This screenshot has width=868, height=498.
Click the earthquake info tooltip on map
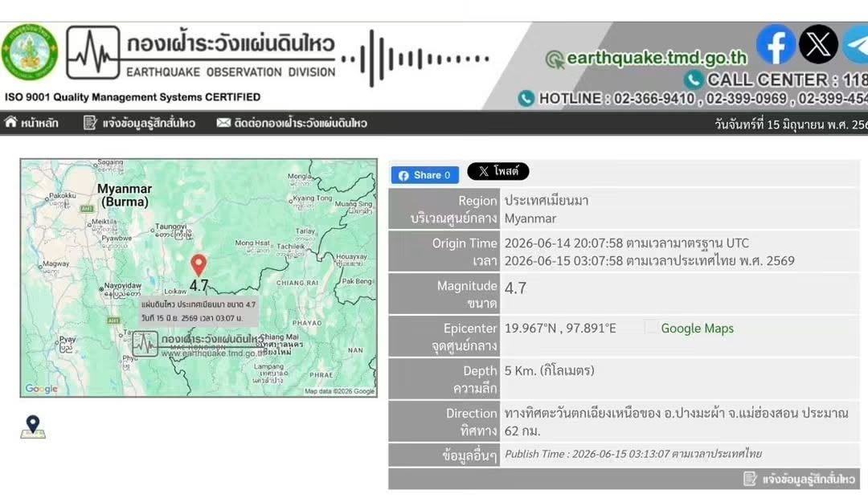click(x=199, y=312)
